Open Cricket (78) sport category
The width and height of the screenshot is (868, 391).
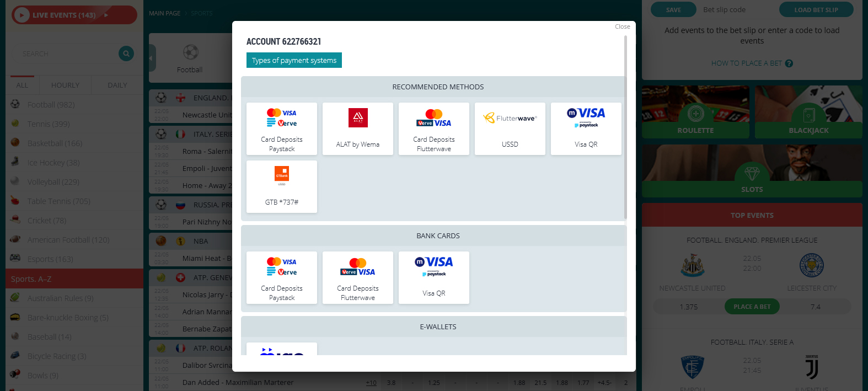pos(74,221)
